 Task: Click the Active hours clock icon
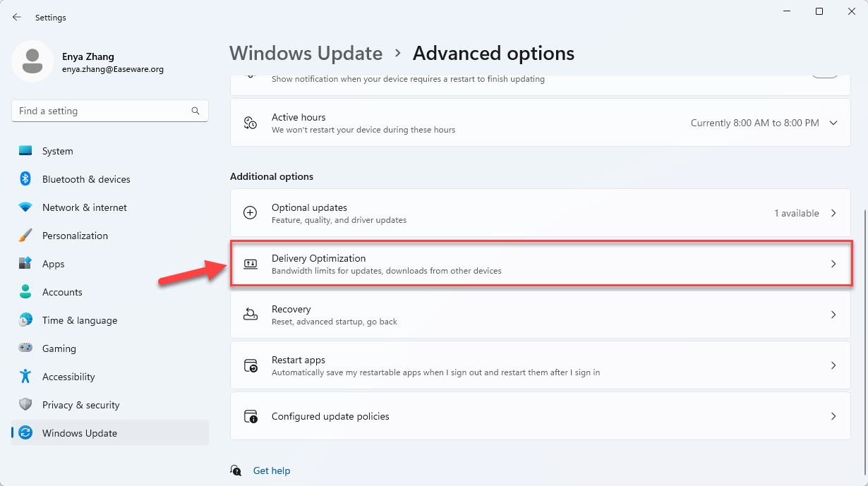coord(251,123)
